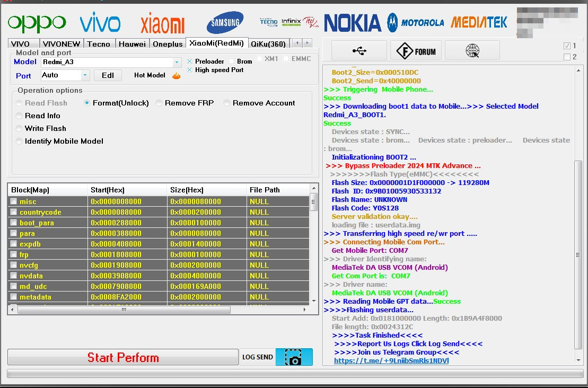Click the LOG SEND button
Image resolution: width=588 pixels, height=388 pixels.
[258, 357]
